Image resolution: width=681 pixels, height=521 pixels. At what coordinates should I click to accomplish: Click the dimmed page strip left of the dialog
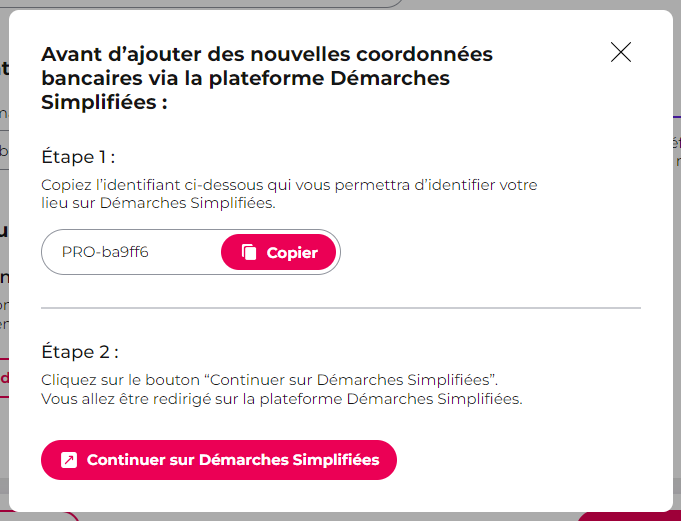point(4,260)
